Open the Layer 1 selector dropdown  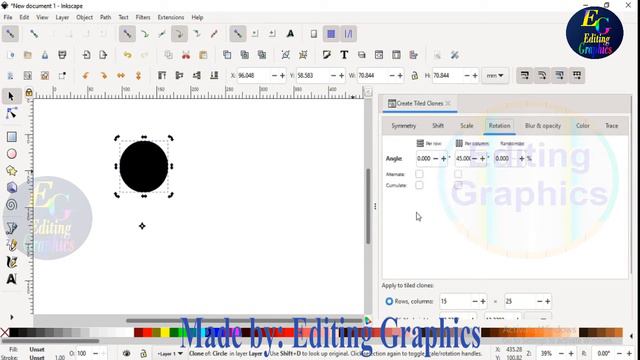click(169, 353)
